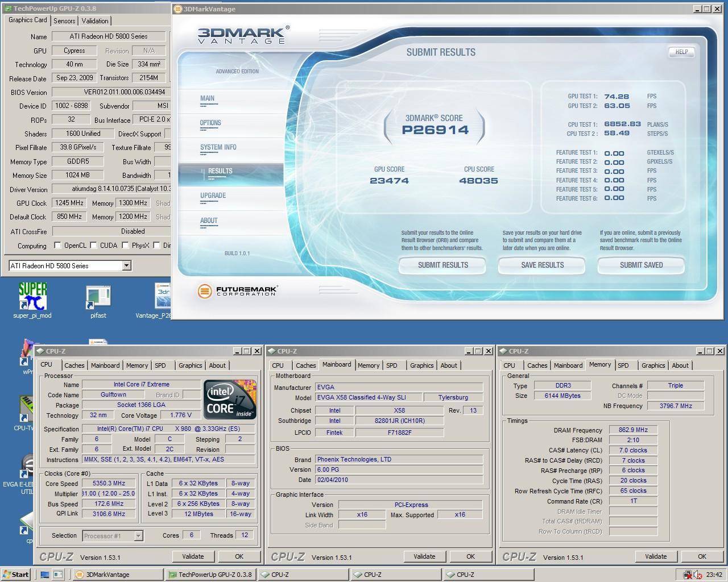This screenshot has height=582, width=728.
Task: Open the pifast desktop shortcut
Action: (x=98, y=299)
